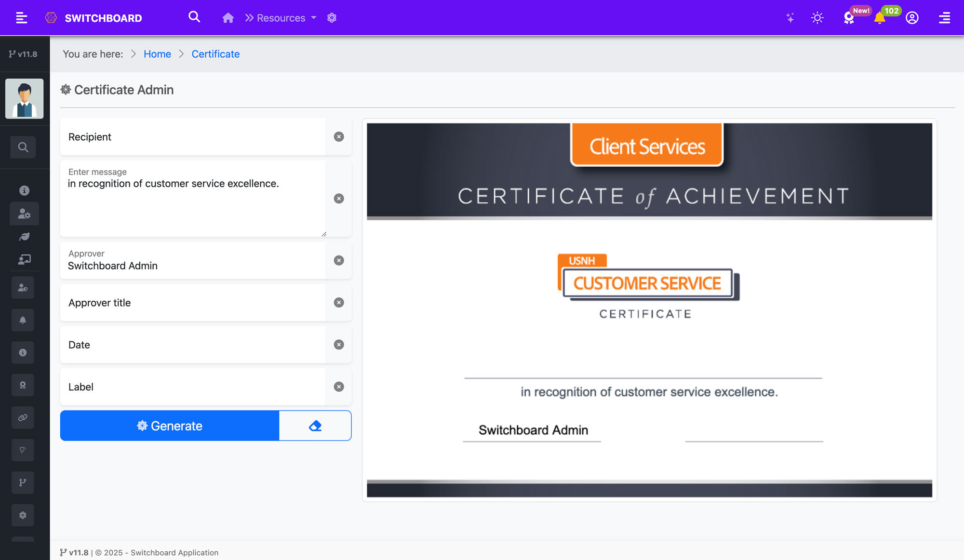Image resolution: width=964 pixels, height=560 pixels.
Task: Clear the Approver field with its X
Action: pyautogui.click(x=339, y=260)
